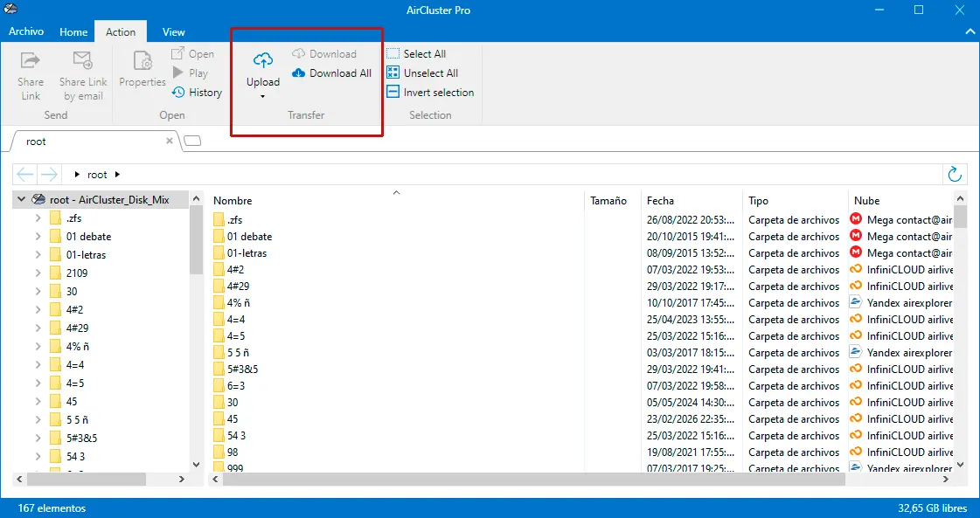The image size is (980, 518).
Task: Sort by Tipo column header
Action: 795,201
